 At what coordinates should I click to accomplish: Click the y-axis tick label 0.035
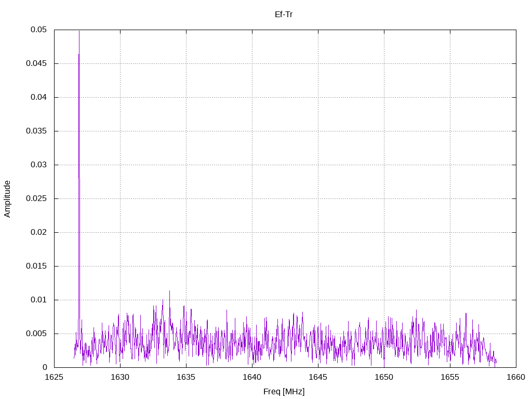point(36,131)
